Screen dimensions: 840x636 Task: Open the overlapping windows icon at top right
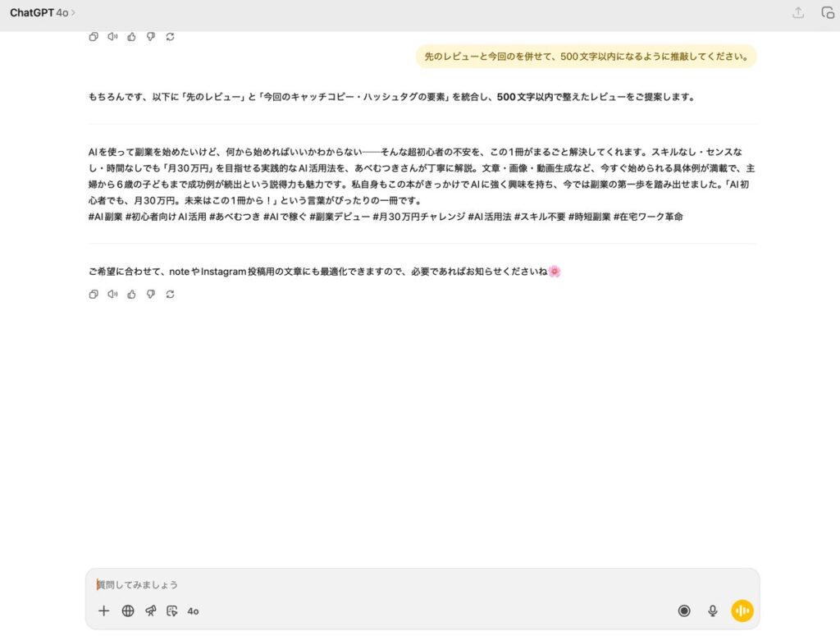[828, 12]
